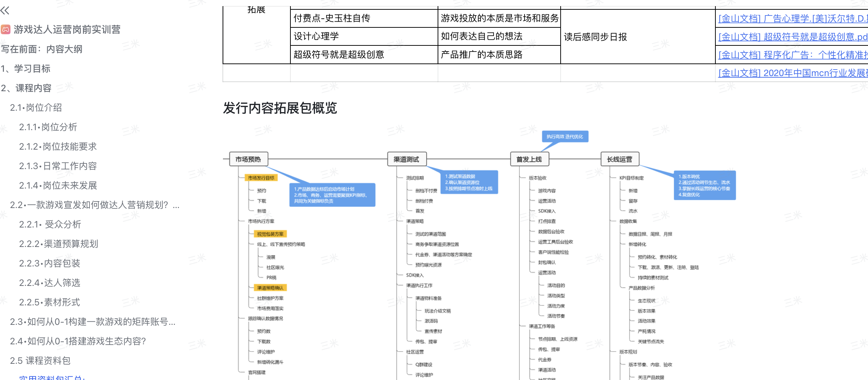Screen dimensions: 868x380
Task: Click the 市场预热 node in mind map
Action: point(248,159)
